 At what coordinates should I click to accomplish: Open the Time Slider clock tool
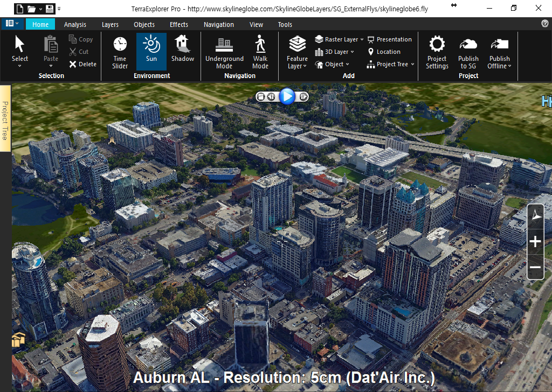coord(120,52)
